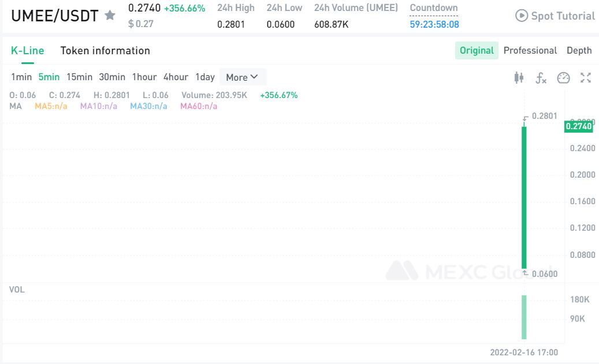Click the 0.2740 current price tag

[x=578, y=126]
